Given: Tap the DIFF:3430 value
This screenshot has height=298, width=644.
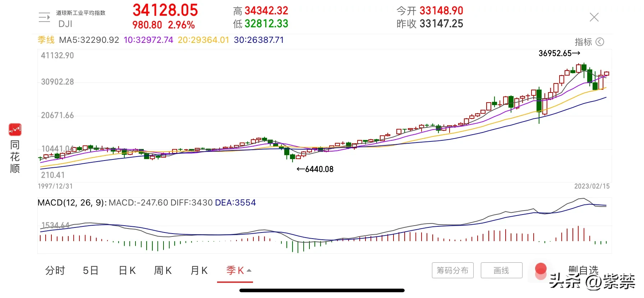Looking at the screenshot, I should pyautogui.click(x=192, y=203).
